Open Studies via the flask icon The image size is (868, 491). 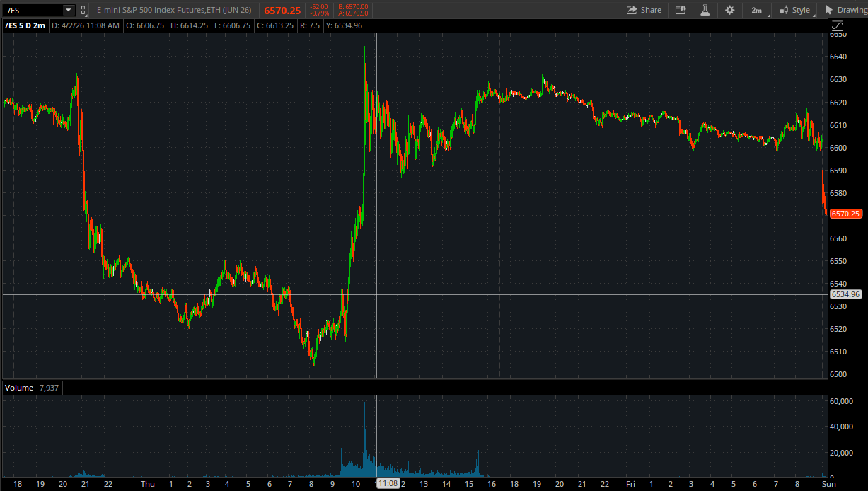click(705, 10)
